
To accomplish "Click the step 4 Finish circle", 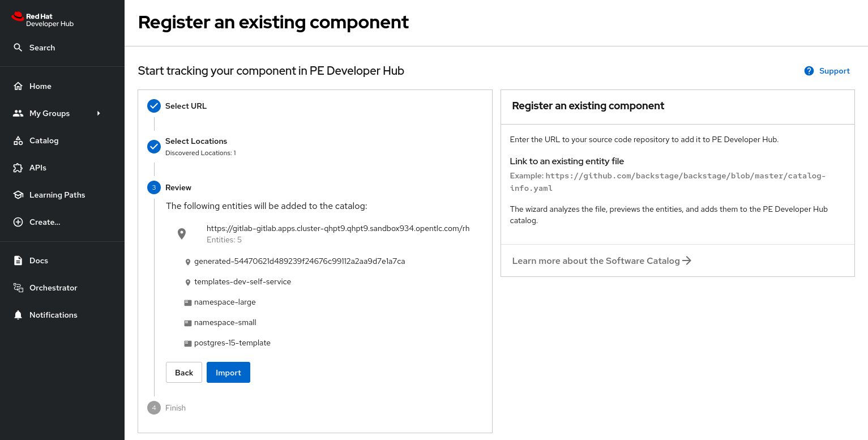I will tap(154, 408).
